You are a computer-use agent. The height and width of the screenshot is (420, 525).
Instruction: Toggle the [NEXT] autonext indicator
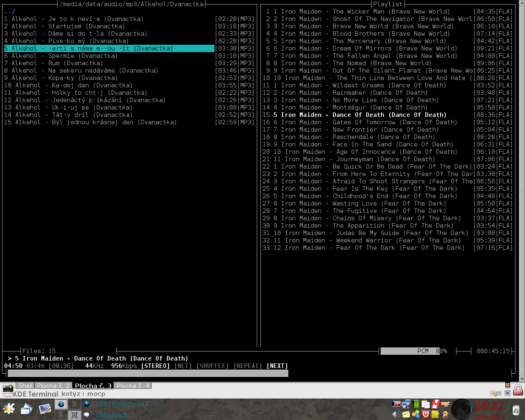[x=277, y=366]
